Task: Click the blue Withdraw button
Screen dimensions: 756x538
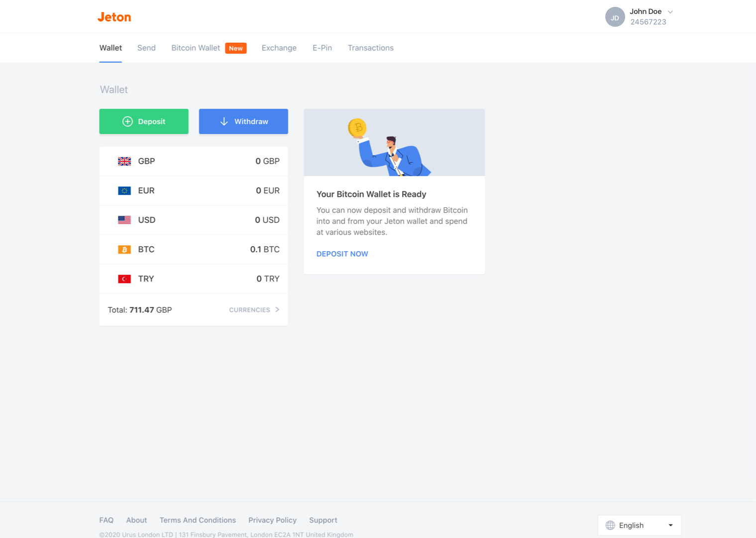Action: 243,122
